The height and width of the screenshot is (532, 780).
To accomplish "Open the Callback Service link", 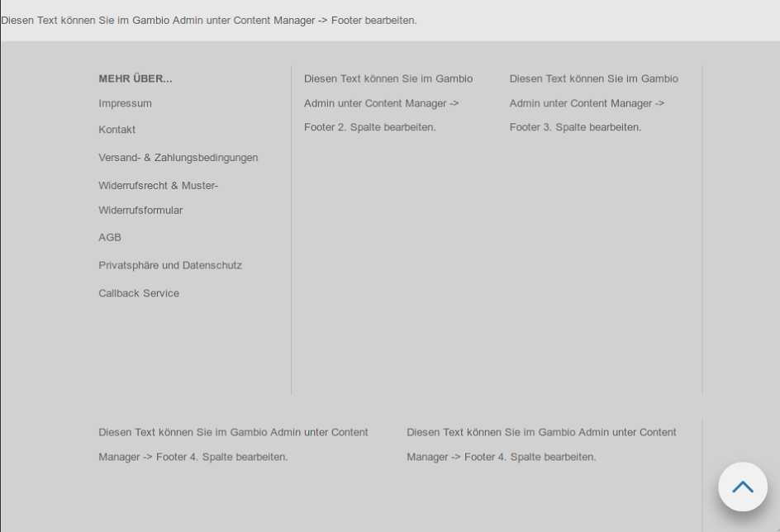I will [139, 293].
